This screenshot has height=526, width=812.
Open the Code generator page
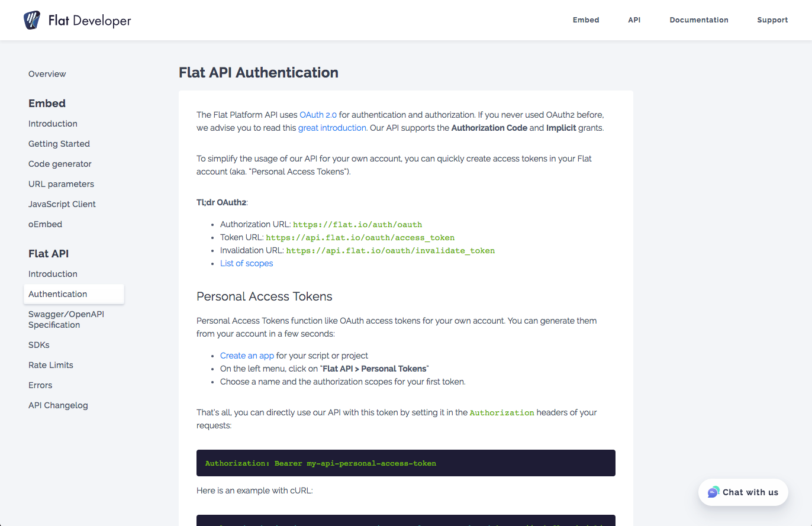pos(60,164)
